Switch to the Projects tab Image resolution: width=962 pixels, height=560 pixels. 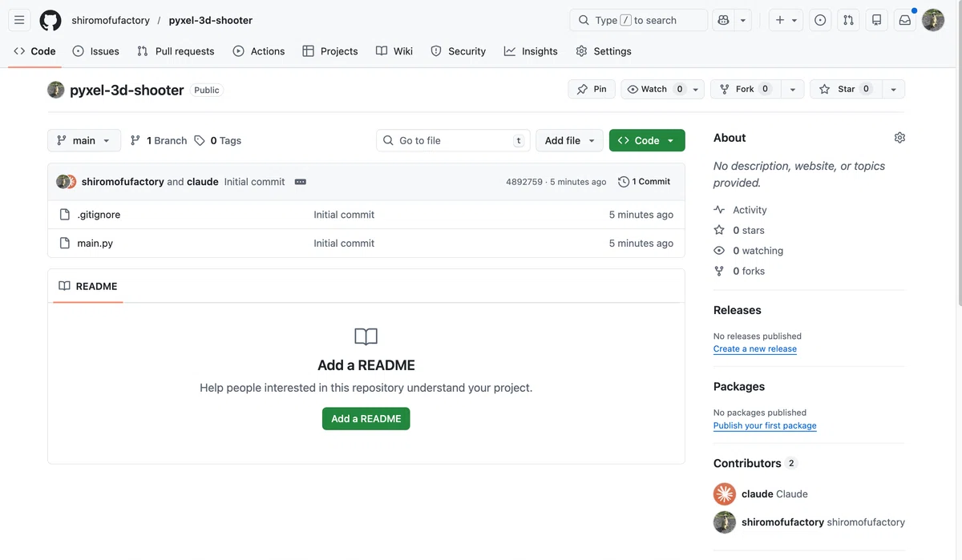pos(330,51)
